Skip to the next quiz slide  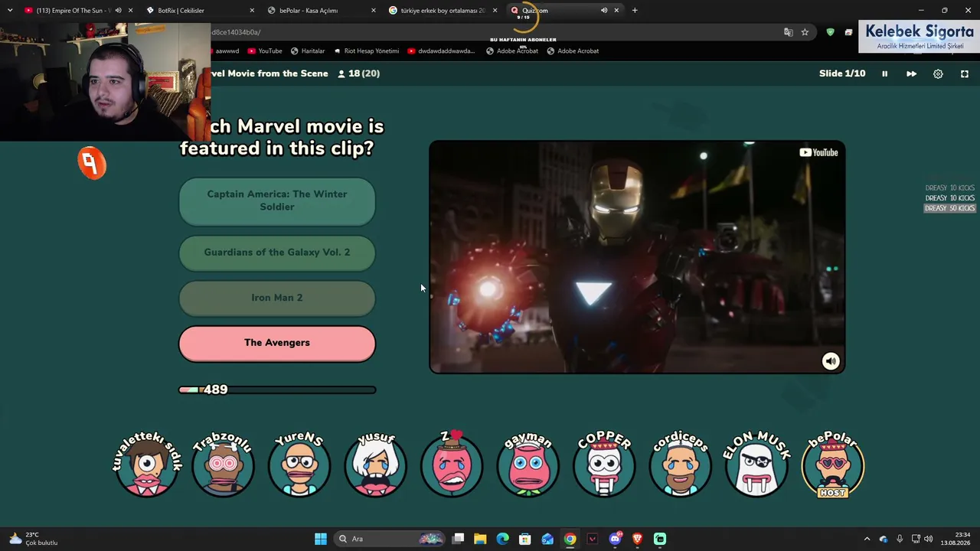[911, 73]
